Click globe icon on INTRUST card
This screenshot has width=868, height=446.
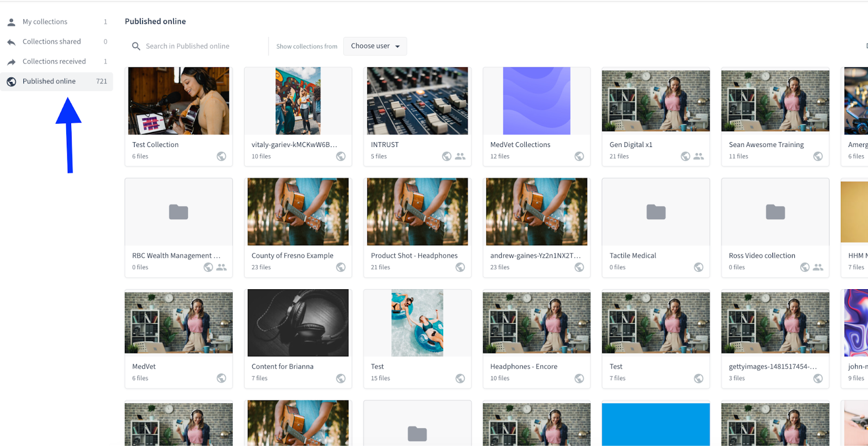point(446,156)
